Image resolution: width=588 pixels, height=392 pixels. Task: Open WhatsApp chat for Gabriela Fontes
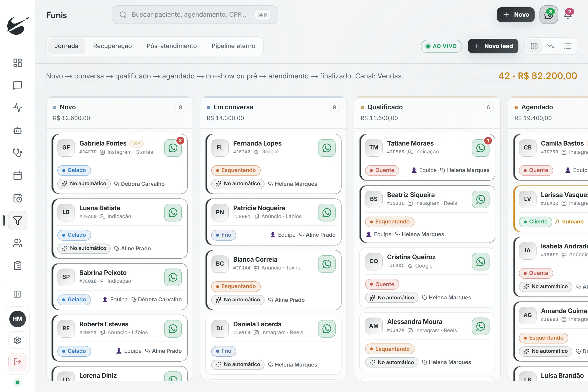pyautogui.click(x=173, y=148)
